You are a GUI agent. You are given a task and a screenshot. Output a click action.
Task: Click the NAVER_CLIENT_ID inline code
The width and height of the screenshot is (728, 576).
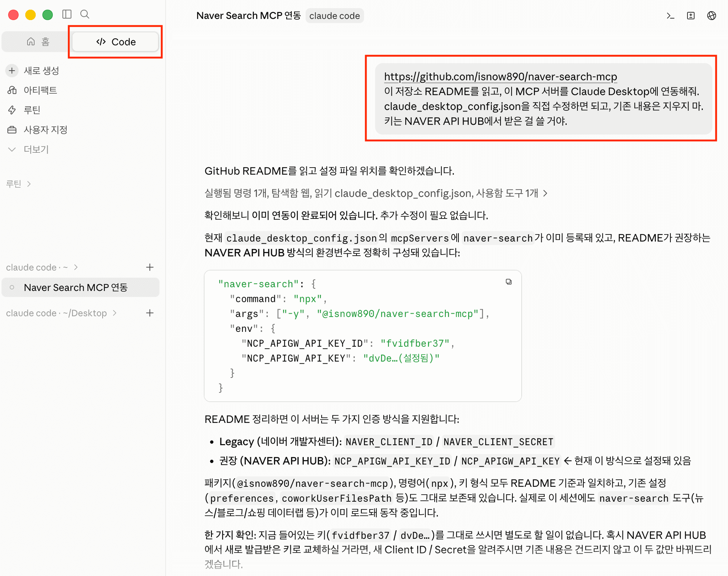coord(389,442)
